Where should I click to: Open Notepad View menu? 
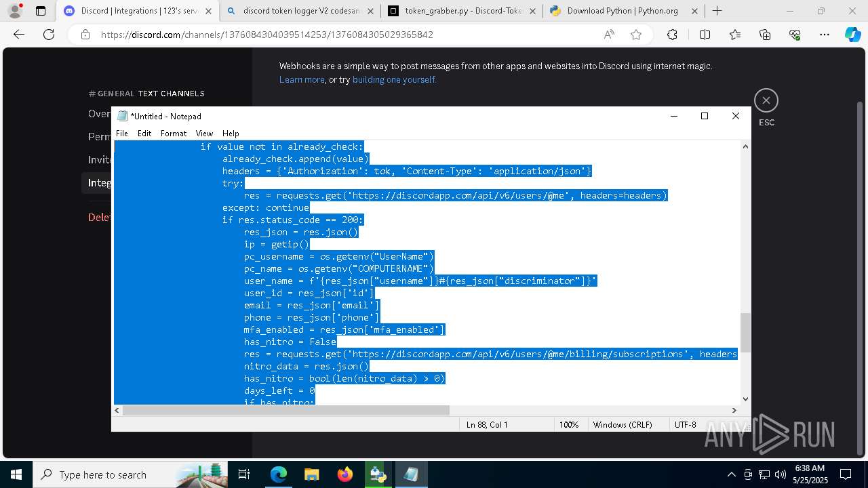[x=204, y=134]
